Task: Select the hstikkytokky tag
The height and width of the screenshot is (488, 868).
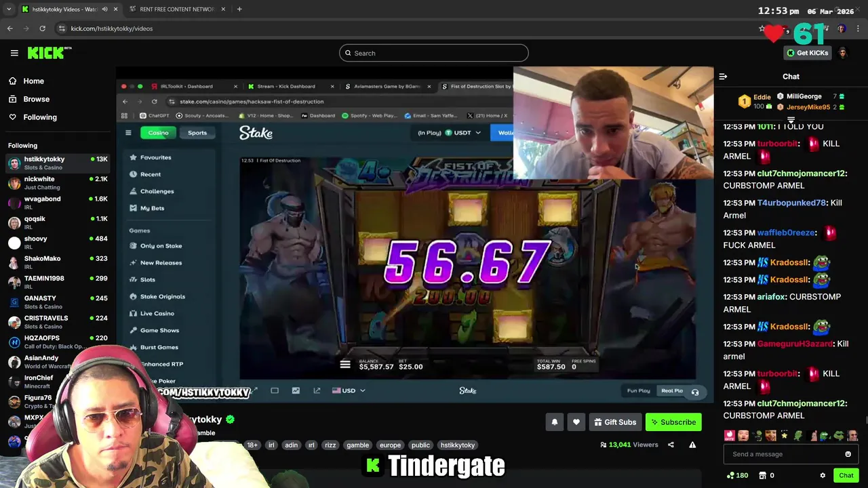Action: click(x=458, y=445)
